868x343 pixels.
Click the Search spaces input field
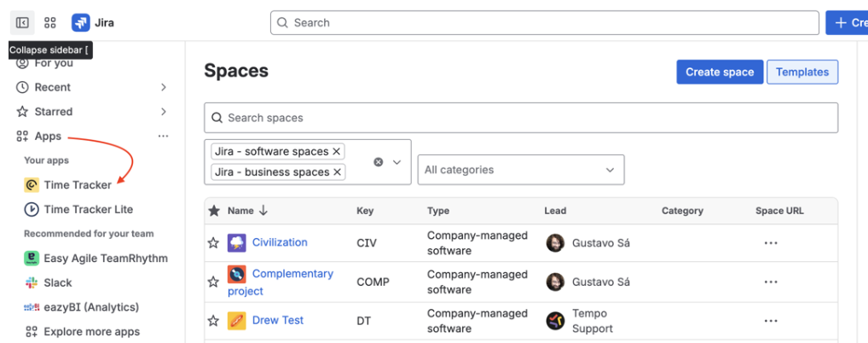520,118
